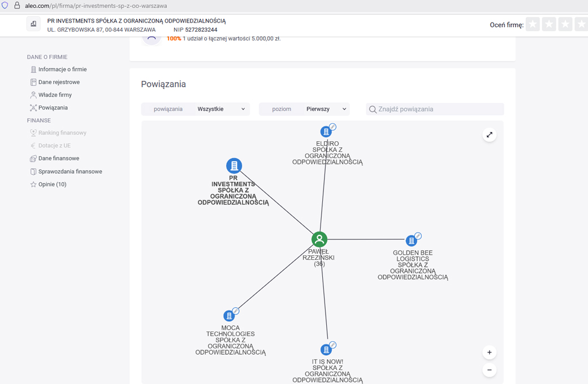588x384 pixels.
Task: Click the IT IS NOW! label text
Action: click(327, 371)
